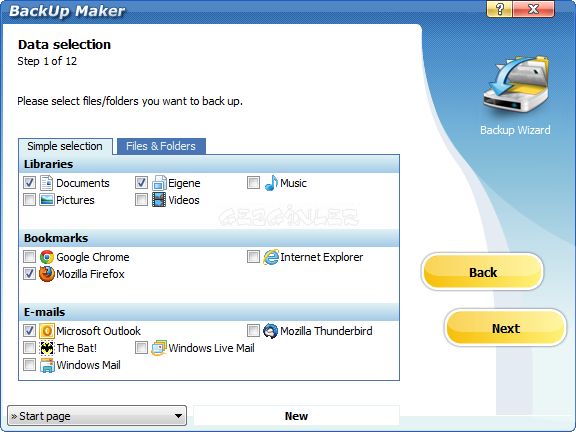Click the Google Chrome bookmarks icon

pyautogui.click(x=47, y=257)
